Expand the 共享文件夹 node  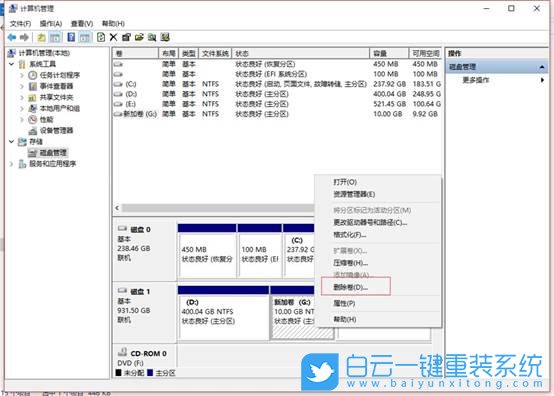point(22,97)
